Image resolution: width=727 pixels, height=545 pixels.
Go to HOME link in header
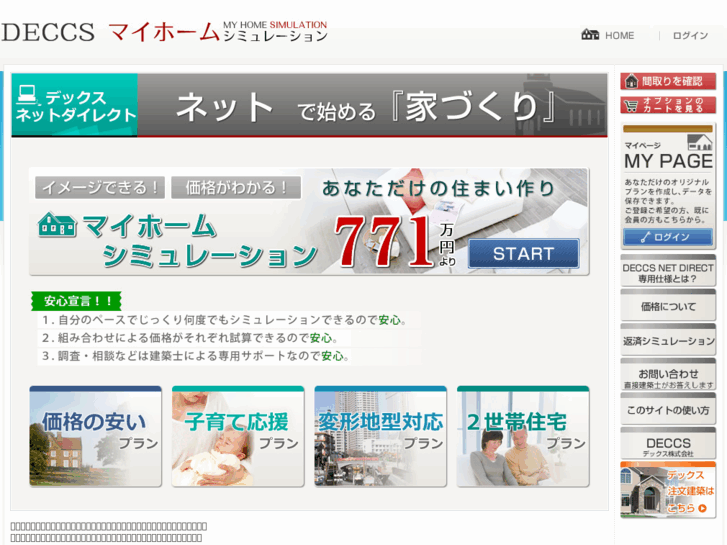click(619, 35)
